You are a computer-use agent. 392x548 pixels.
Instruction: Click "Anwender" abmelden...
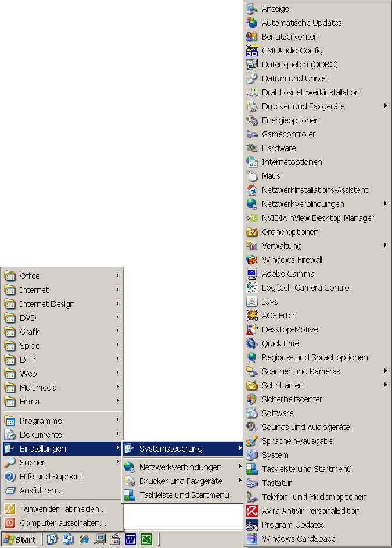coord(62,509)
